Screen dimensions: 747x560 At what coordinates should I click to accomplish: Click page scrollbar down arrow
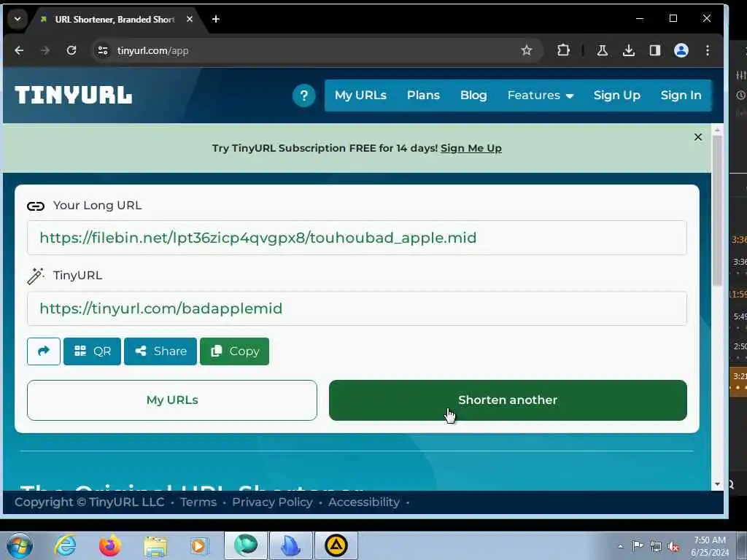point(718,484)
